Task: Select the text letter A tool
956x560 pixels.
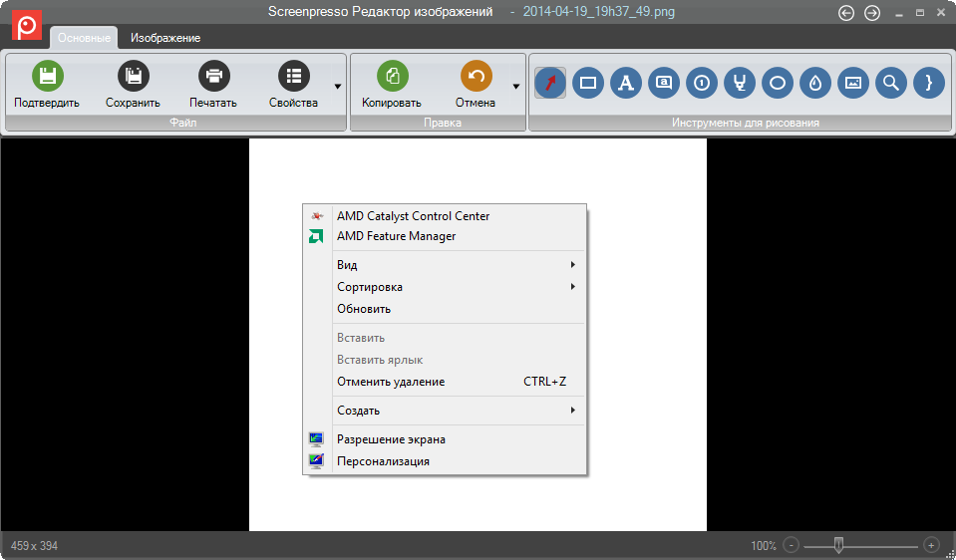Action: 626,83
